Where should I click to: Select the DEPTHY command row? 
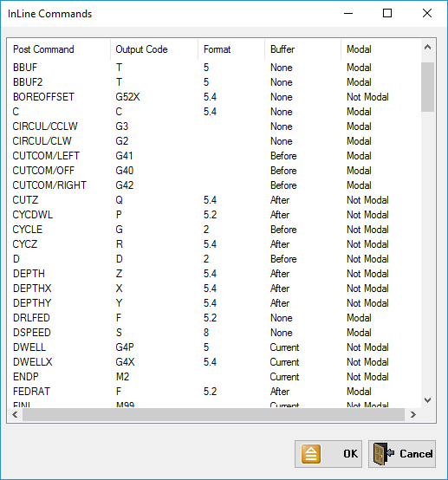tap(214, 302)
